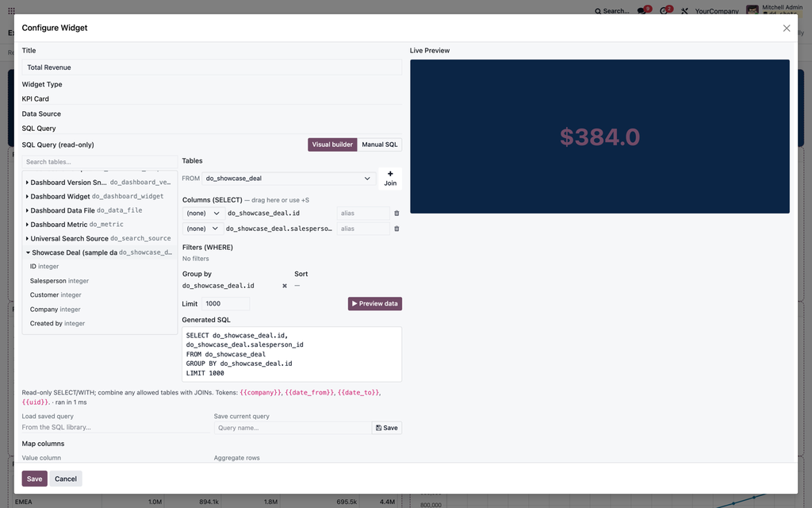
Task: Open the activities clock icon in the top bar
Action: coord(664,11)
